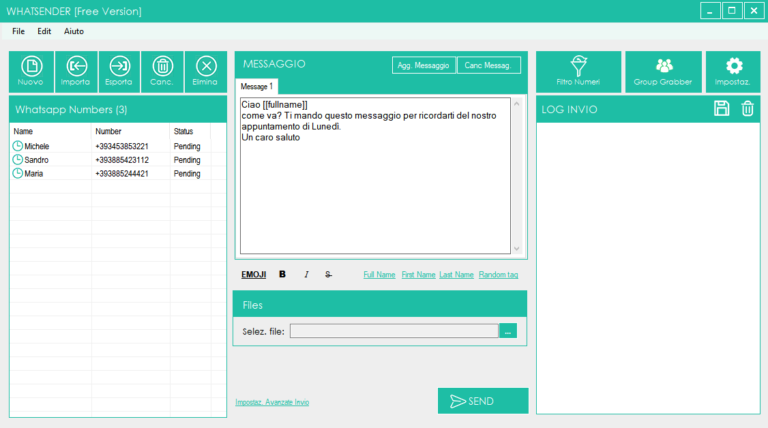Select the Sandro contact row
This screenshot has width=768, height=428.
point(118,160)
